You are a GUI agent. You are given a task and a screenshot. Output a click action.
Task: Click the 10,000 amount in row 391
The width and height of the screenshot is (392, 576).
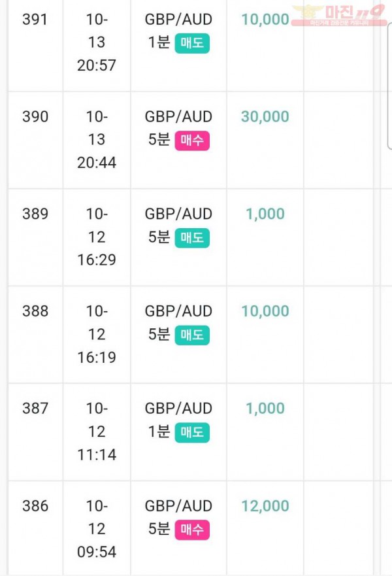tap(265, 20)
